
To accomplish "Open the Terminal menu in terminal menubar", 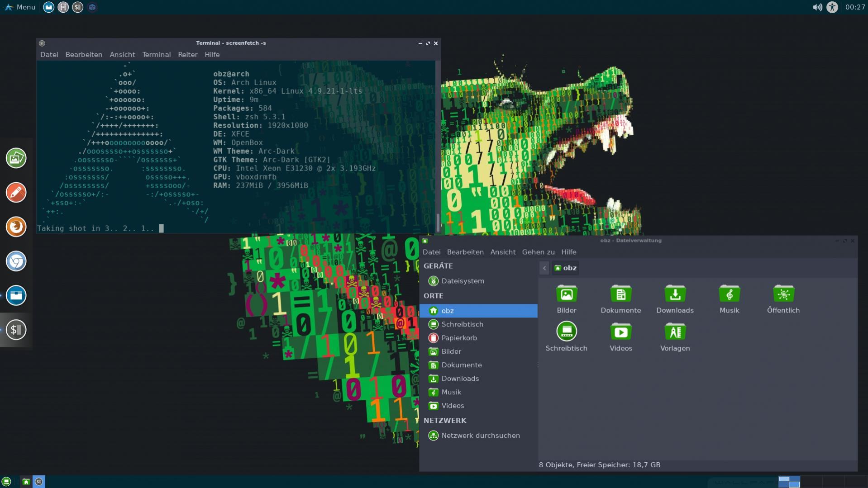I will 156,54.
